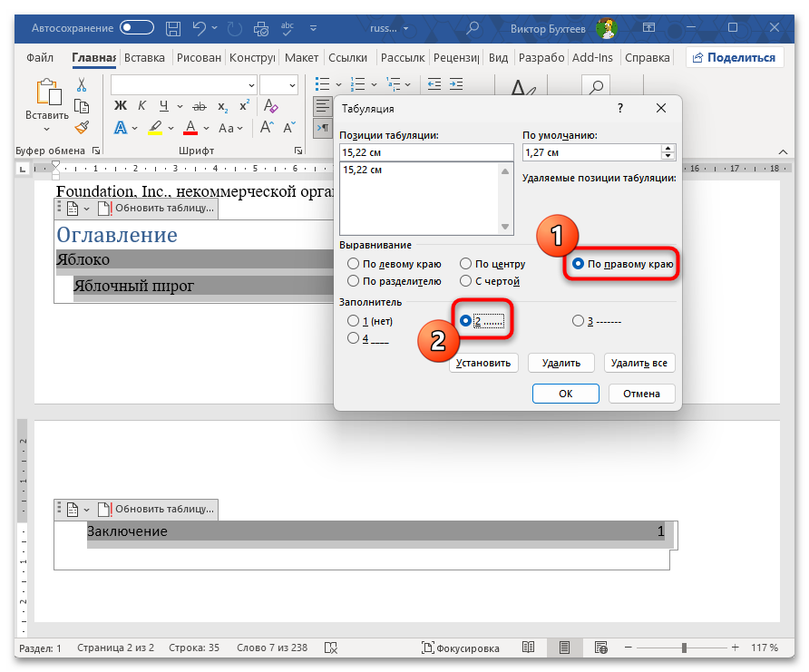Toggle show paragraph marks ¶

[323, 127]
